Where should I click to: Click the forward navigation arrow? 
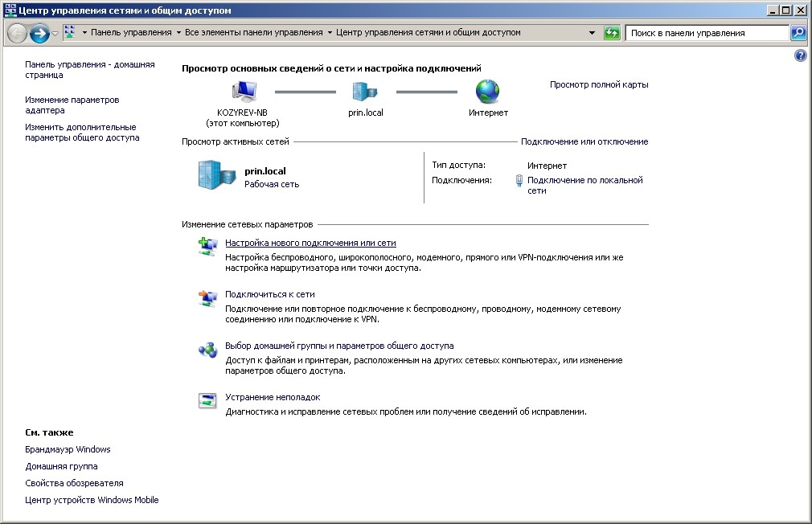[39, 34]
